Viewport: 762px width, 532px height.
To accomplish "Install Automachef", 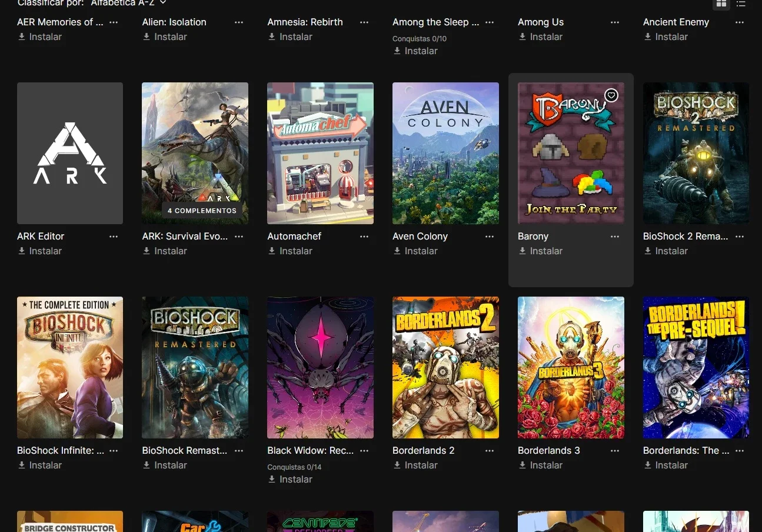I will coord(291,251).
